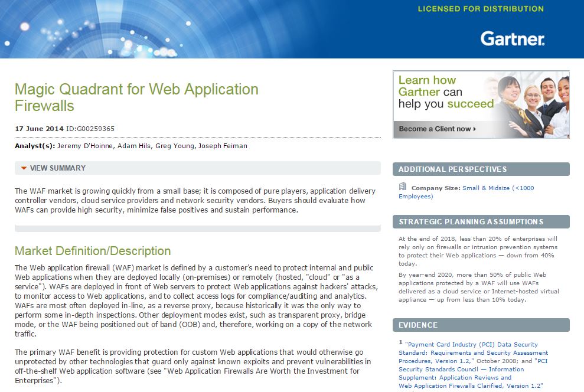Open the Small & Midsize (<1000 Employees) link
The height and width of the screenshot is (392, 584).
pyautogui.click(x=498, y=188)
